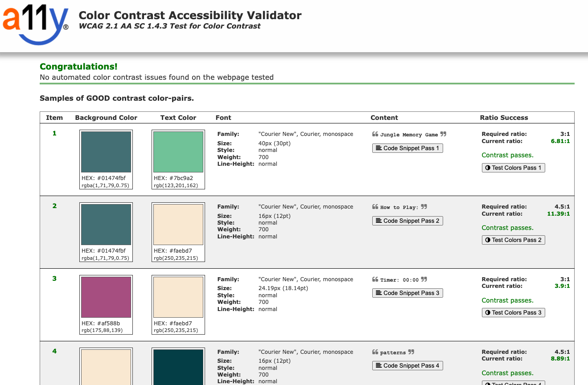
Task: Click the How to Play: content text
Action: [x=399, y=207]
